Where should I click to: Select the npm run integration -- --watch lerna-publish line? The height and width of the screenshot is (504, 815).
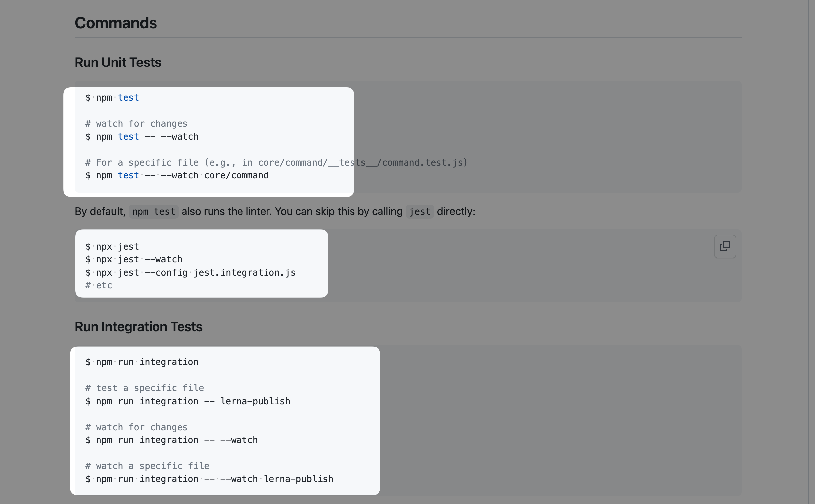[x=209, y=479]
